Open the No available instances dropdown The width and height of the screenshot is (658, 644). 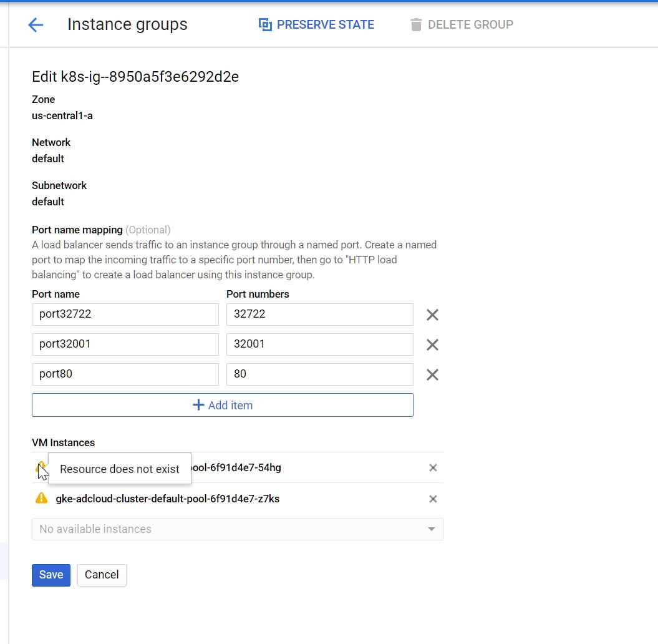coord(237,529)
